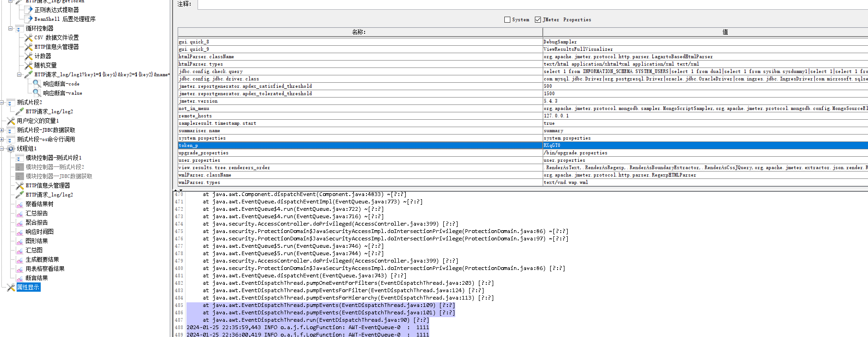Image resolution: width=868 pixels, height=337 pixels.
Task: Open 用表格察看结果 in the tree
Action: 45,269
